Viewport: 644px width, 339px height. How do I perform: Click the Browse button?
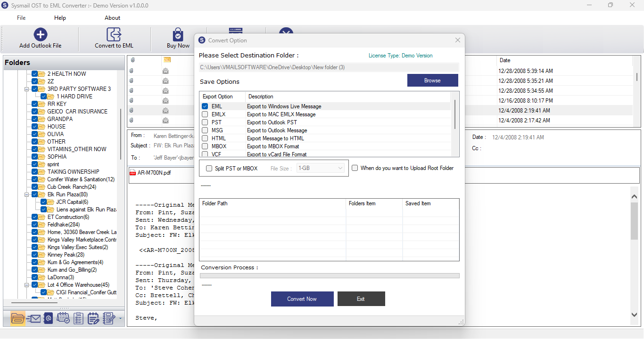(x=432, y=81)
